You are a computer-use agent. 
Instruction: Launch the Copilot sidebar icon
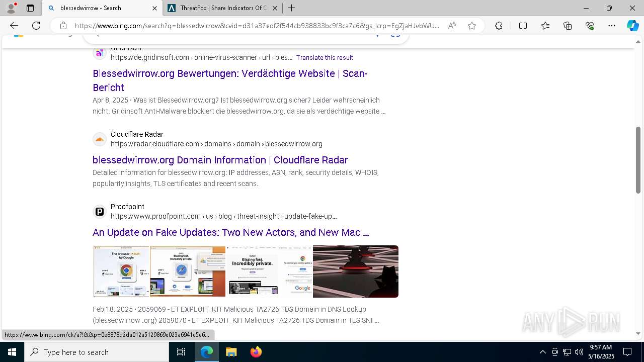[x=632, y=26]
